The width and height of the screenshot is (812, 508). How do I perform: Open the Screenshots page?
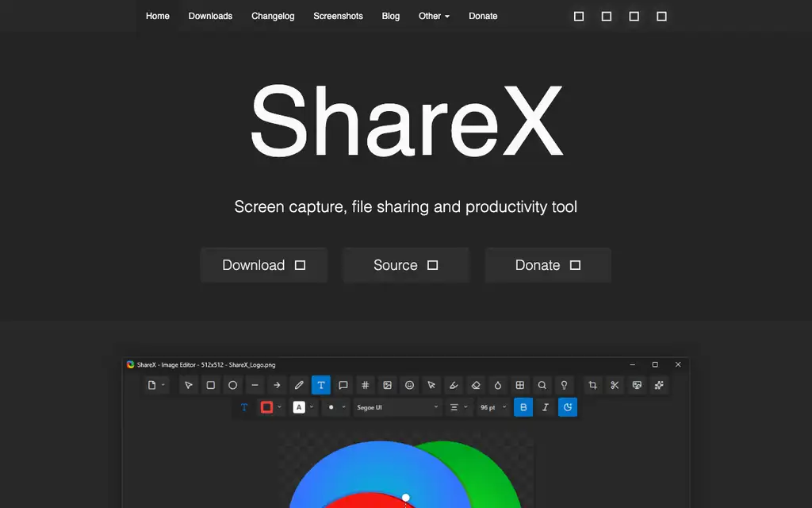tap(338, 16)
